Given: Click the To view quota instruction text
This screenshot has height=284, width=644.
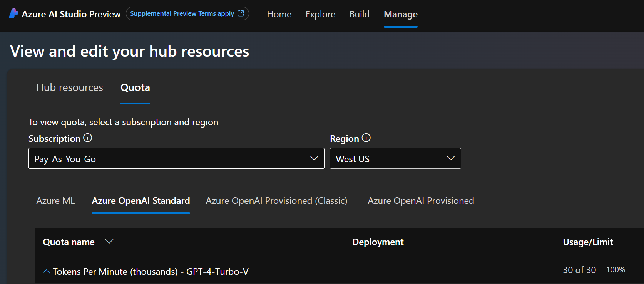Looking at the screenshot, I should tap(123, 122).
